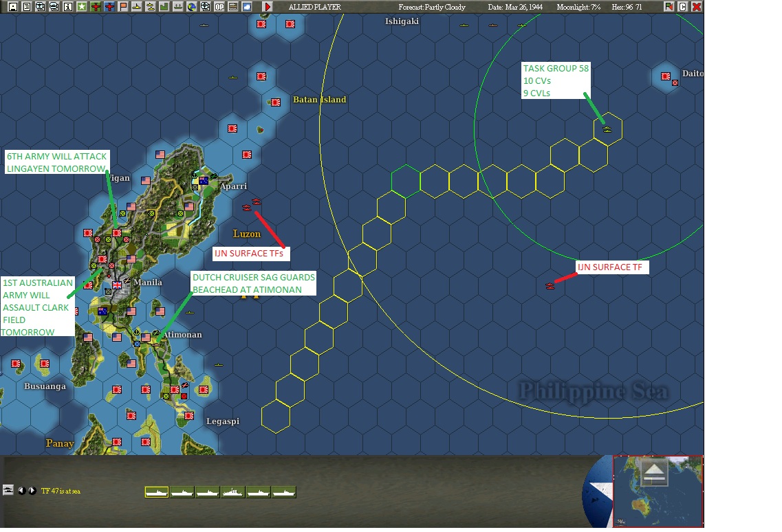Viewport: 782px width, 532px height.
Task: Click the 'Date: Mar 26, 1944' text
Action: (x=515, y=7)
